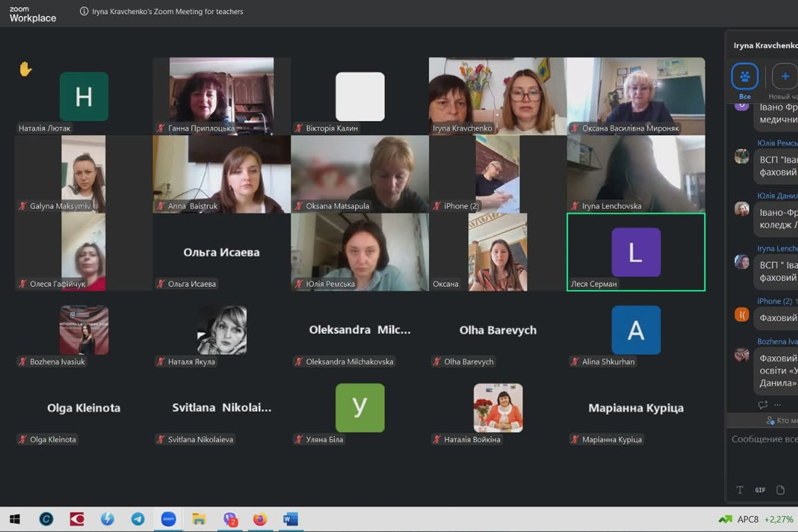
Task: Open Firefox from the taskbar
Action: [260, 519]
